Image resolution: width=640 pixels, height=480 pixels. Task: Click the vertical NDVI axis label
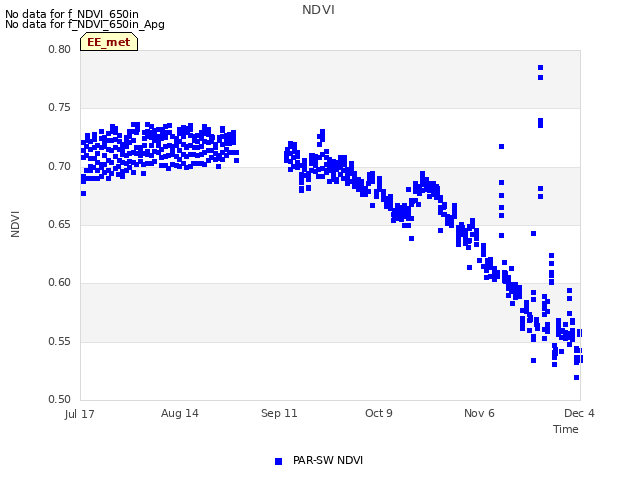coord(15,224)
